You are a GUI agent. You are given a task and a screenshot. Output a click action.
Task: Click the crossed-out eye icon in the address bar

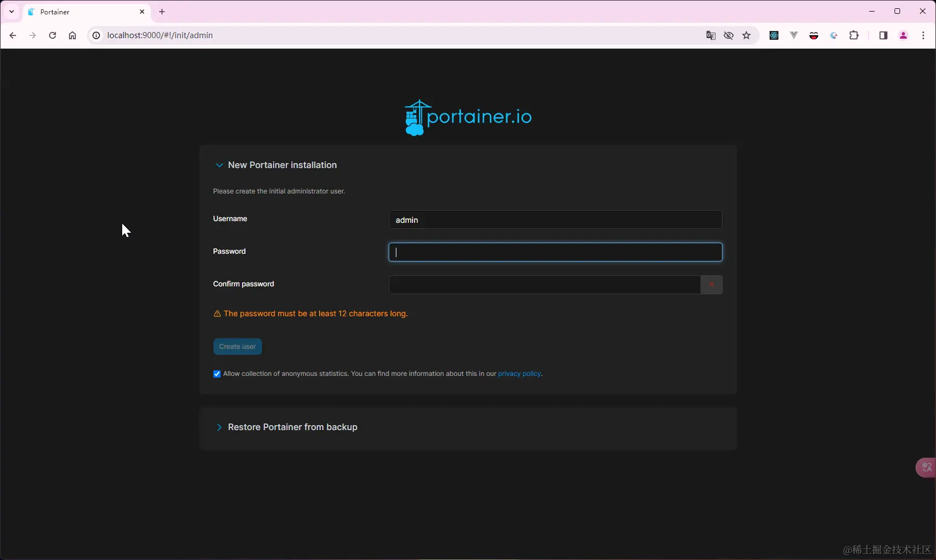[x=729, y=35]
